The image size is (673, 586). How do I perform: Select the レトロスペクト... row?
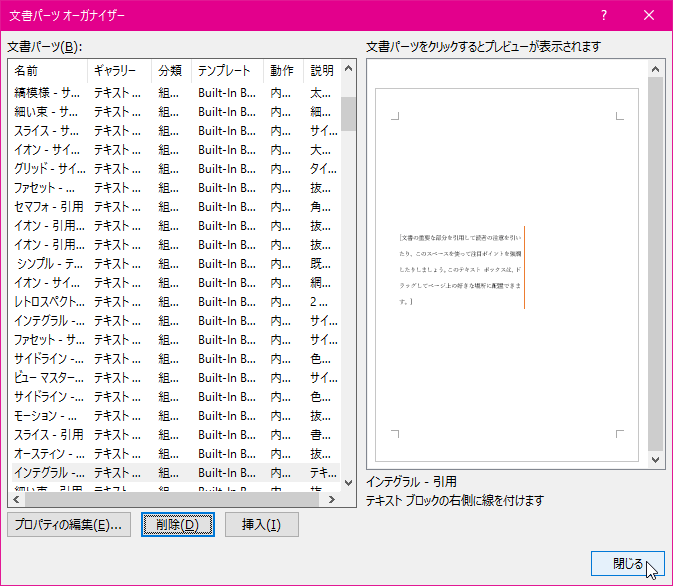[176, 302]
